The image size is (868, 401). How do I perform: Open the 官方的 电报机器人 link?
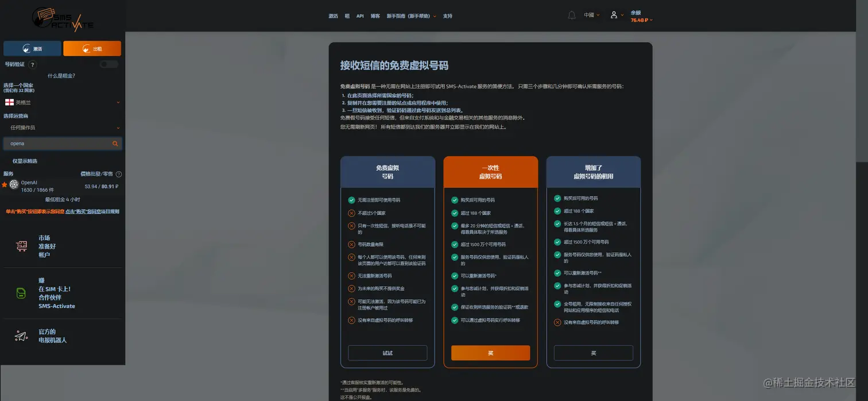click(x=52, y=336)
